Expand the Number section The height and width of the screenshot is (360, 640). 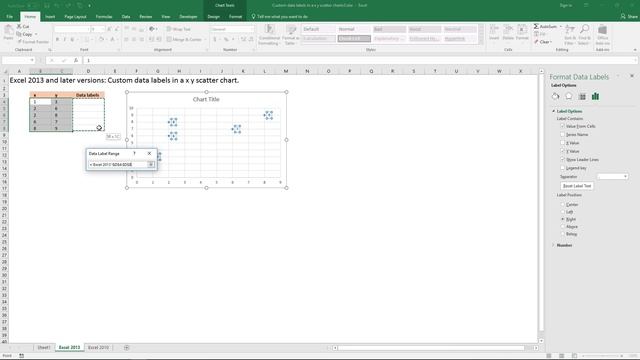click(x=554, y=245)
